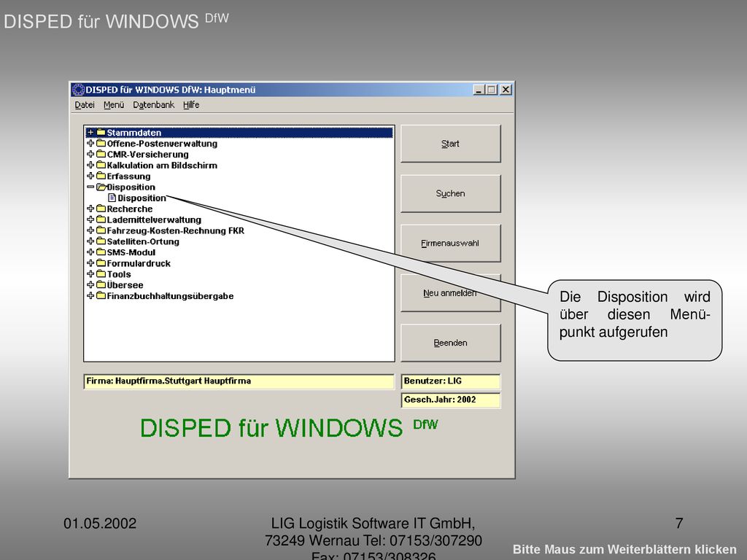This screenshot has height=560, width=747.
Task: Select 'Fahrzeug-Kosten-Rechnung FKR' row text
Action: click(x=175, y=231)
